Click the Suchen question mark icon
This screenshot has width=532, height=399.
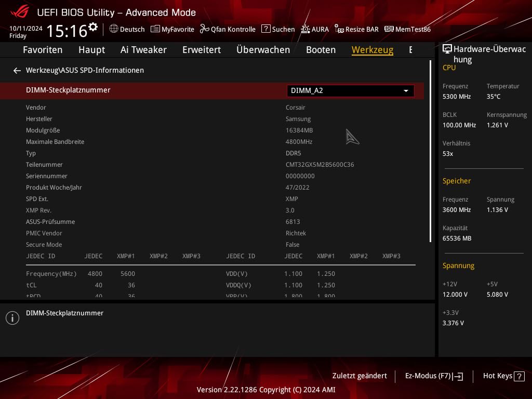point(265,29)
